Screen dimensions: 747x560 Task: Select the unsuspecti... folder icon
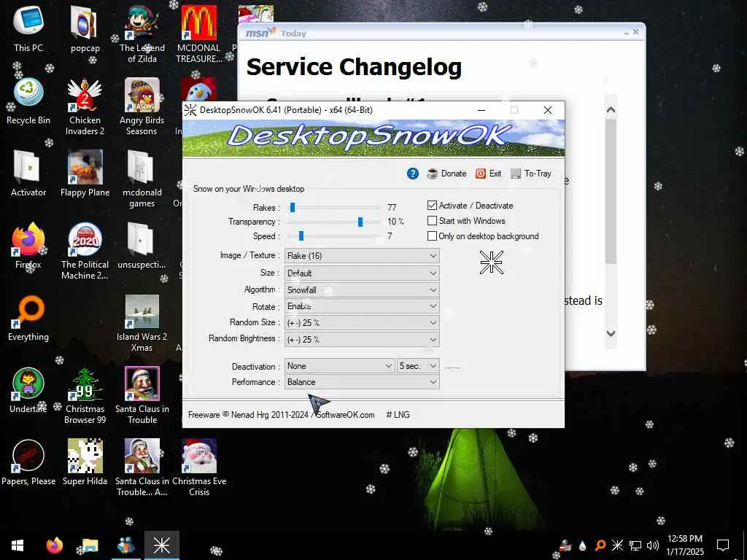(x=142, y=246)
